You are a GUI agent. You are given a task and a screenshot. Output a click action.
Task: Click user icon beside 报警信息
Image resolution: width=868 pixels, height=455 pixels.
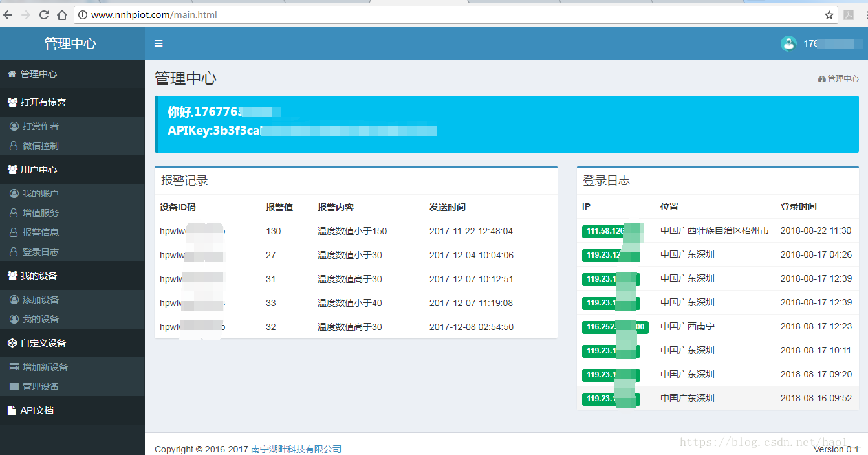pos(14,232)
